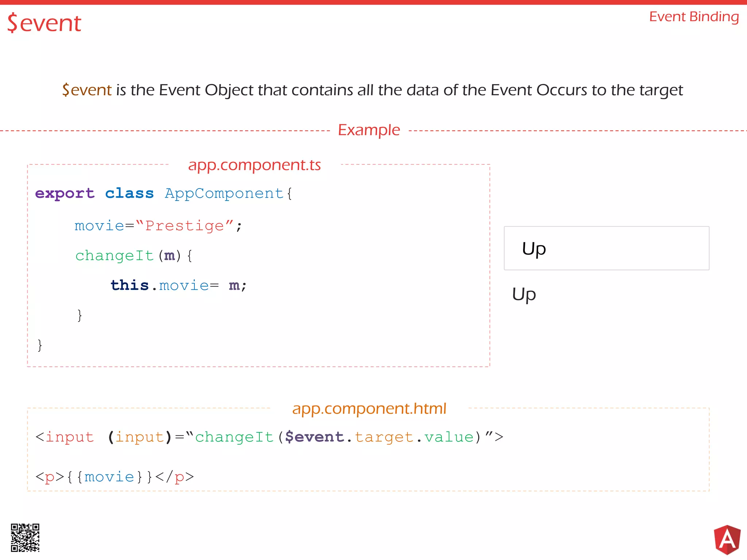This screenshot has height=560, width=747.
Task: Click the app.component.ts file label
Action: coord(254,165)
